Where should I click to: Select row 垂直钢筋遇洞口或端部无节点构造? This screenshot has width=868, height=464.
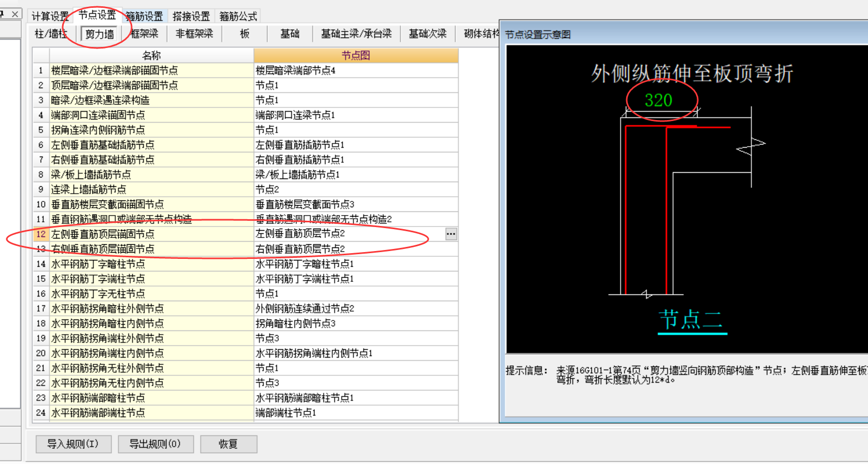pyautogui.click(x=151, y=219)
